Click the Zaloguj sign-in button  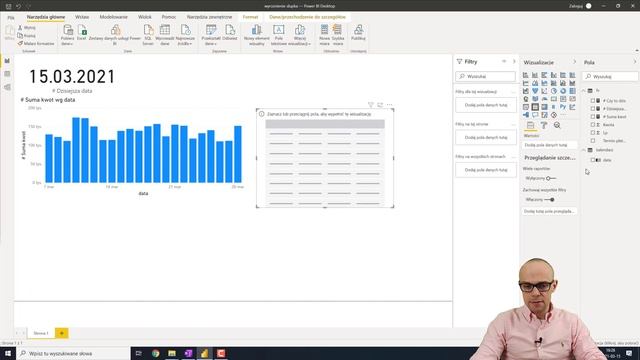(576, 6)
